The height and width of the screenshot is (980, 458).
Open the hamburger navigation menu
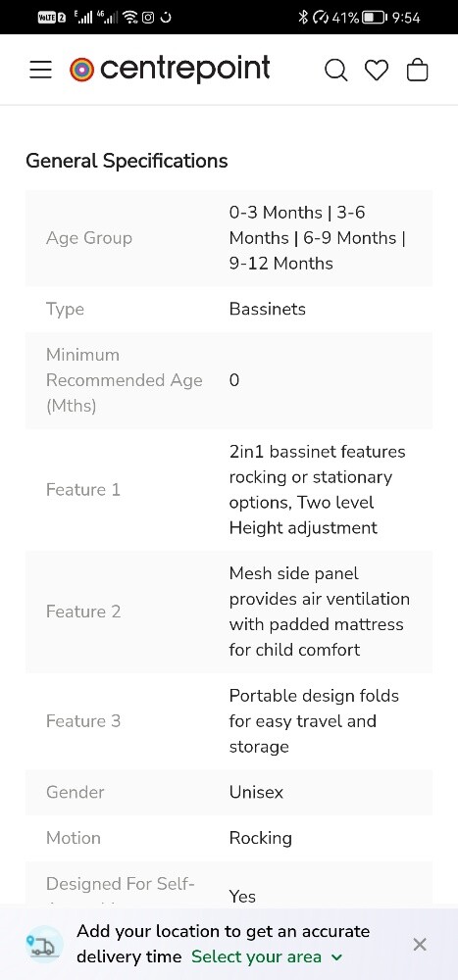[x=40, y=70]
